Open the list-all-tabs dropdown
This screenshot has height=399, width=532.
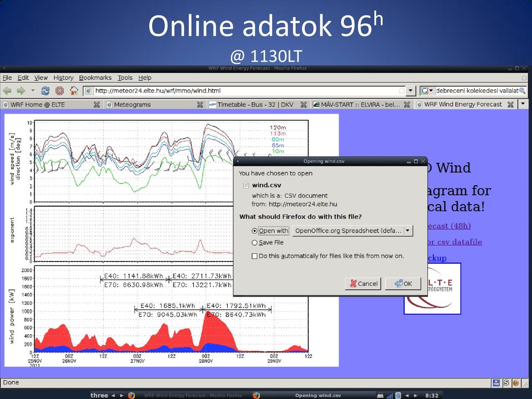click(523, 104)
